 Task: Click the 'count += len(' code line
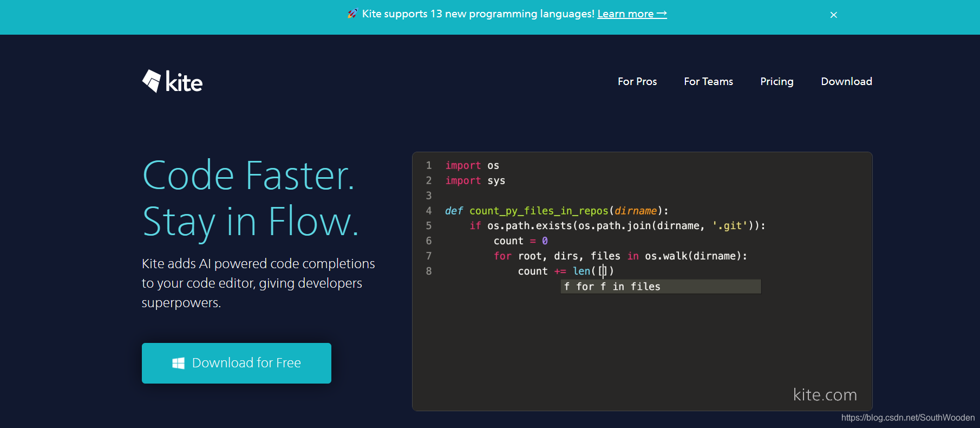(x=566, y=271)
